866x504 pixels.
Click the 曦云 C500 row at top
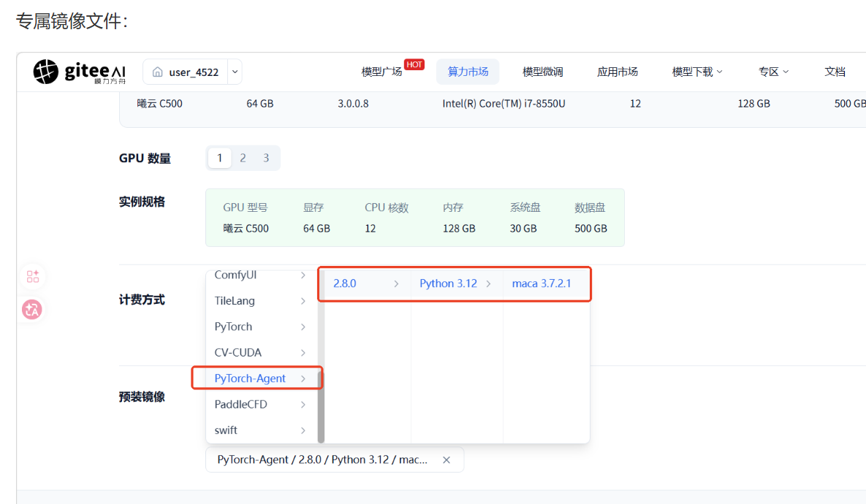click(493, 104)
